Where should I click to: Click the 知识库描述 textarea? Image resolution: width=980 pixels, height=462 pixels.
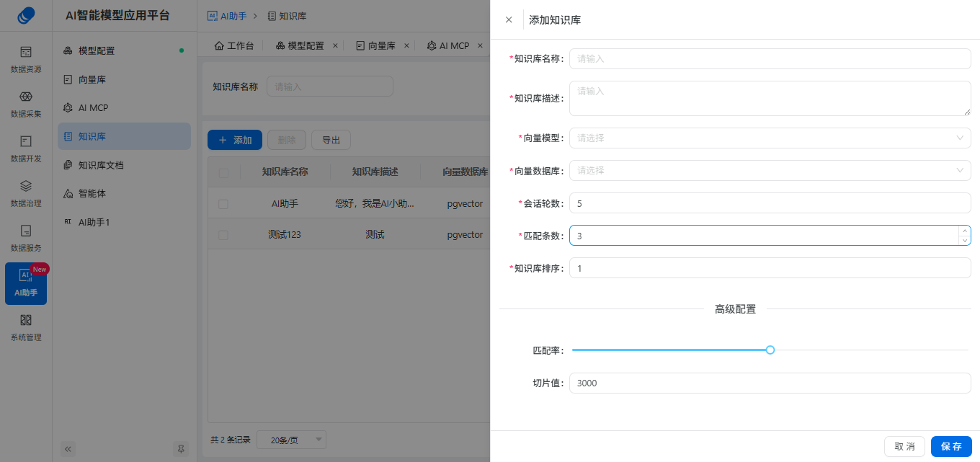point(770,98)
